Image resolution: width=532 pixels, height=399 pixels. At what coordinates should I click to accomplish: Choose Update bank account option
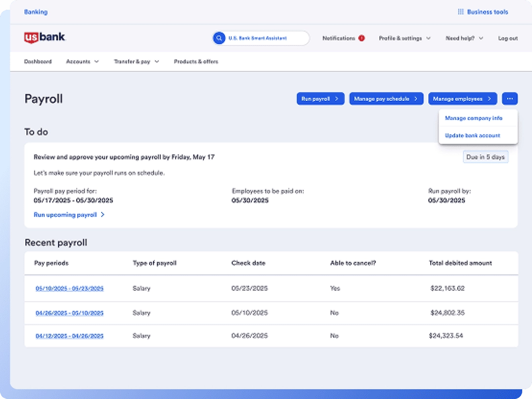(472, 135)
